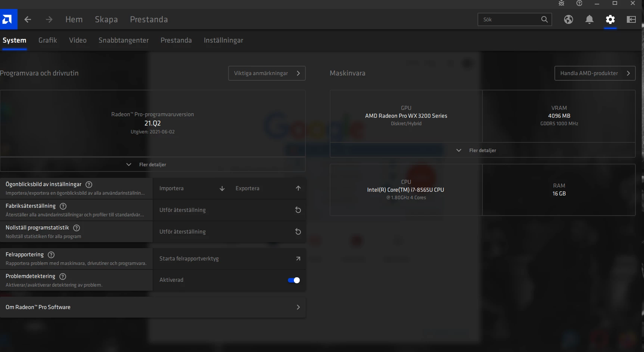Open the Hem menu
The image size is (644, 352).
74,19
